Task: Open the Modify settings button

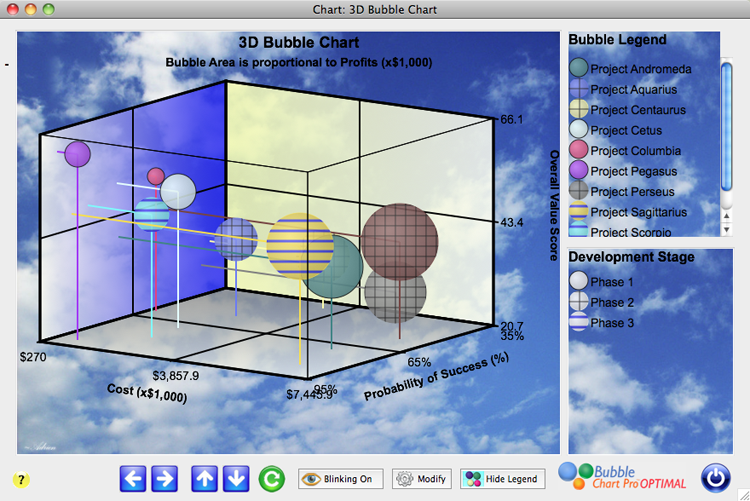Action: pyautogui.click(x=421, y=479)
